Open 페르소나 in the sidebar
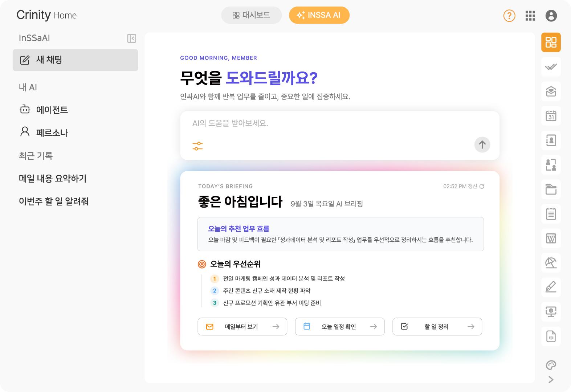The width and height of the screenshot is (571, 392). (44, 132)
